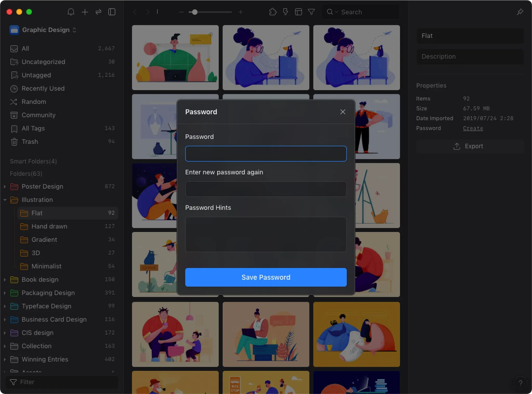Open help question mark button
This screenshot has height=394, width=532.
[520, 383]
